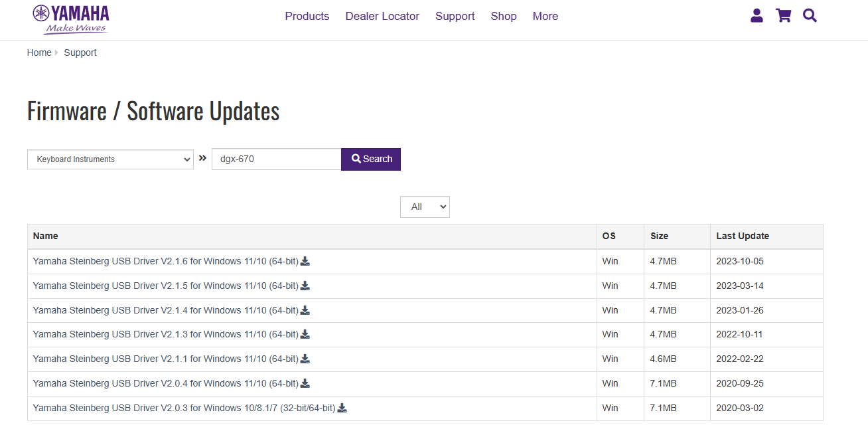Screen dimensions: 868x445
Task: Click the Yamaha Make Waves logo
Action: 71,19
